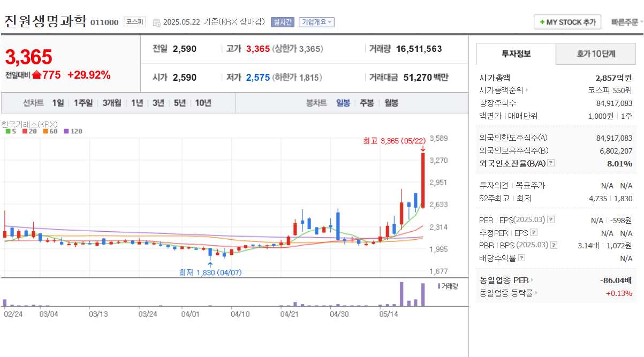Open the 기업개요 dropdown

316,22
